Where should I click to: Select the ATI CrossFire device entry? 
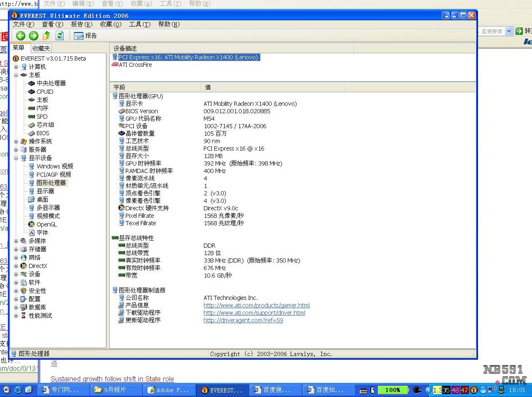tap(135, 65)
